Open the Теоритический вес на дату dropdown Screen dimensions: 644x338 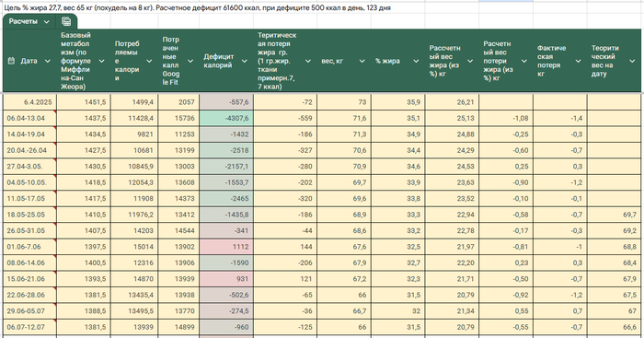point(632,61)
